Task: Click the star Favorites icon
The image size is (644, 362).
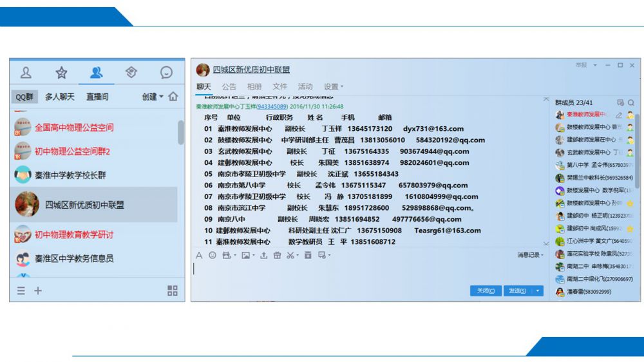Action: tap(61, 72)
